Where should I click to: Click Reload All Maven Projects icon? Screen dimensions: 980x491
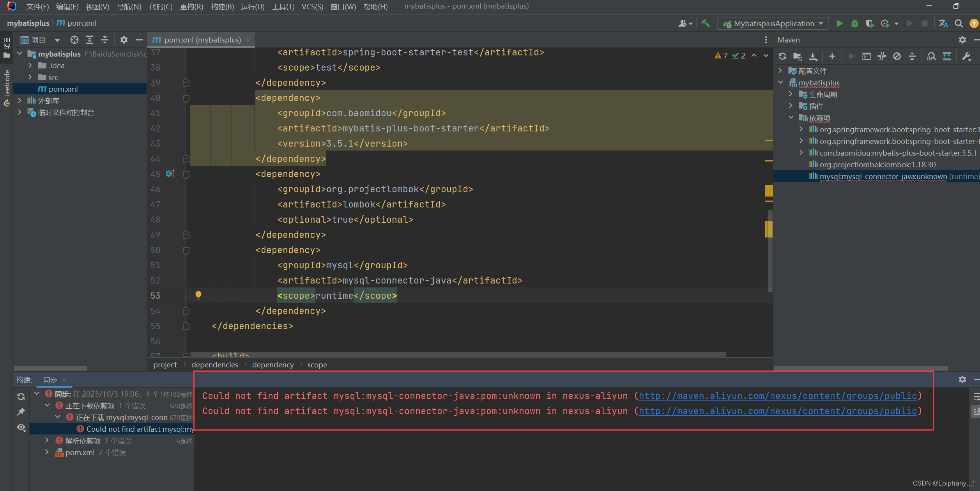(782, 57)
